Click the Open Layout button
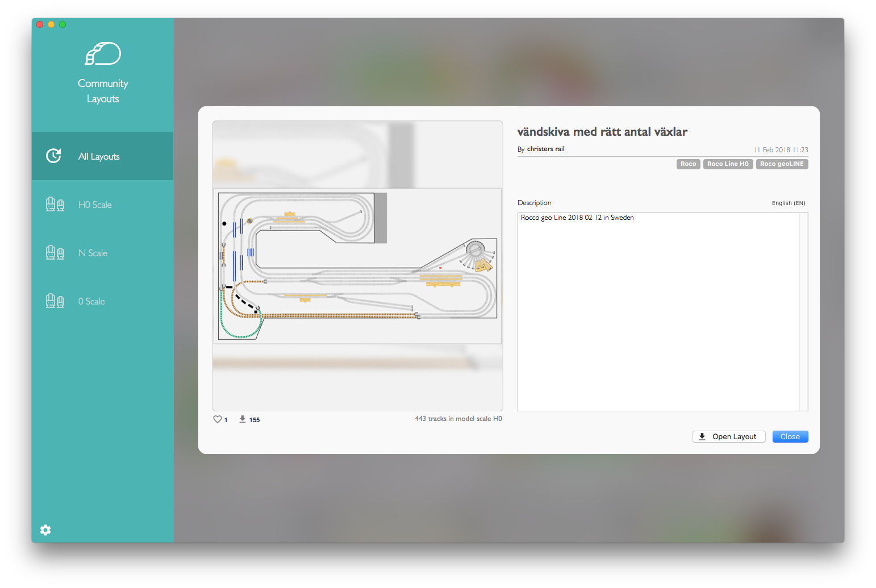876x588 pixels. (729, 436)
